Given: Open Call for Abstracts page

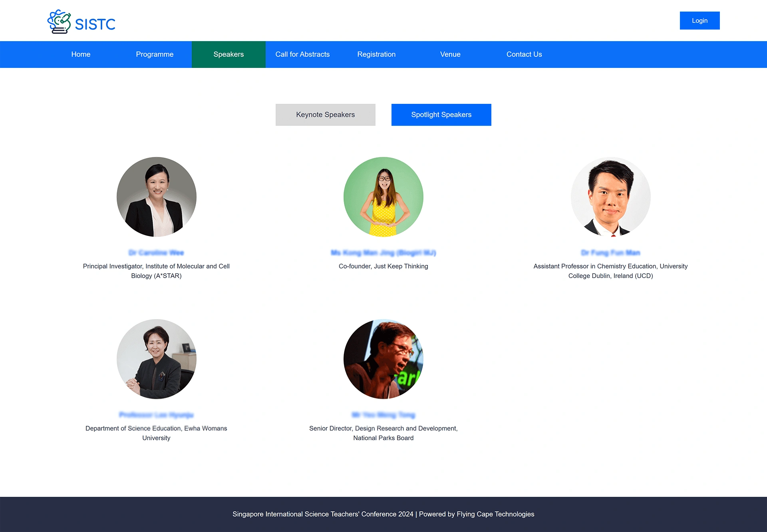Looking at the screenshot, I should pos(302,54).
